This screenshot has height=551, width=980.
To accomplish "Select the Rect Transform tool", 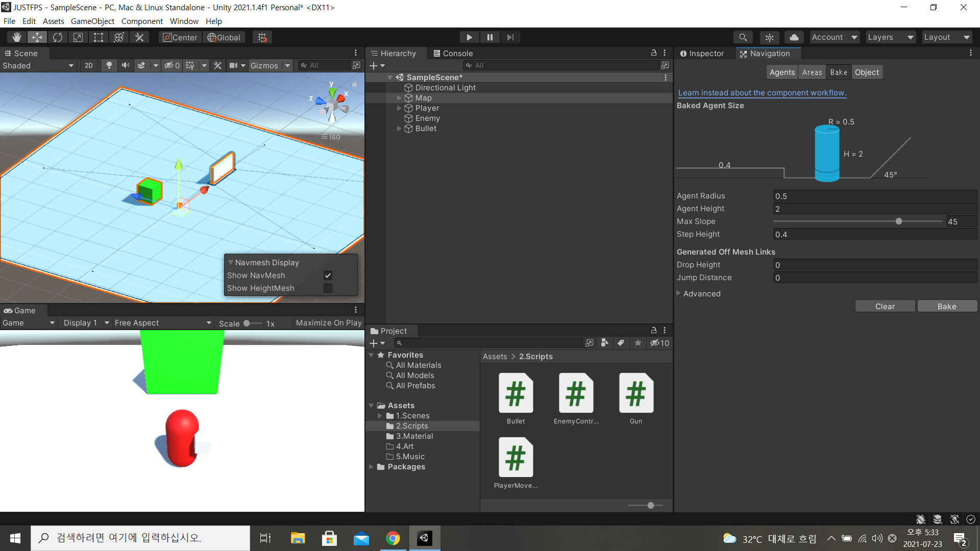I will (99, 37).
